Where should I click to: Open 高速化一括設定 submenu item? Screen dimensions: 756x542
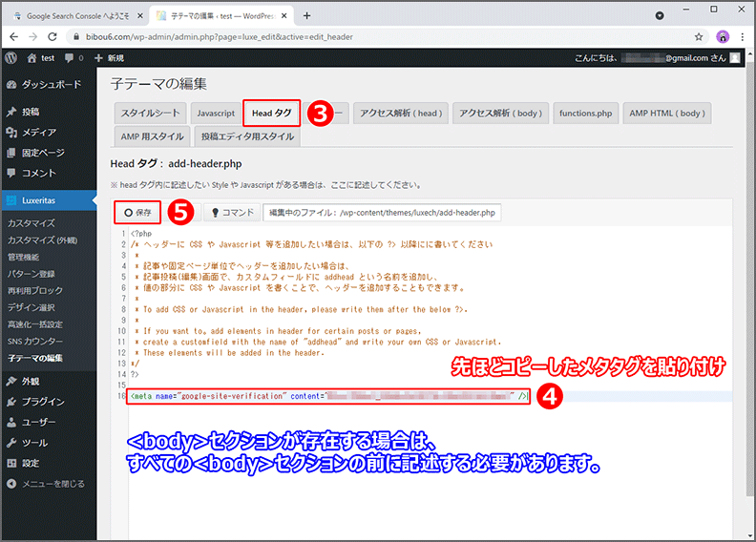[34, 324]
